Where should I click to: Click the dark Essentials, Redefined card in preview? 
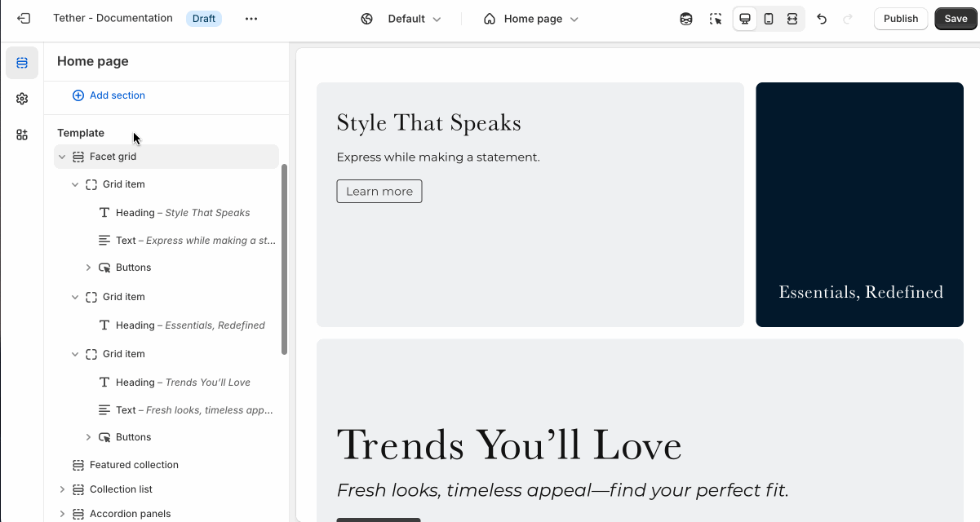(859, 205)
